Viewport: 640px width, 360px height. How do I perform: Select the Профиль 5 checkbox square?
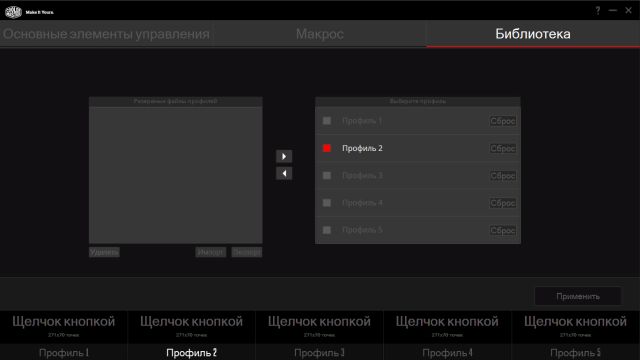tap(327, 230)
